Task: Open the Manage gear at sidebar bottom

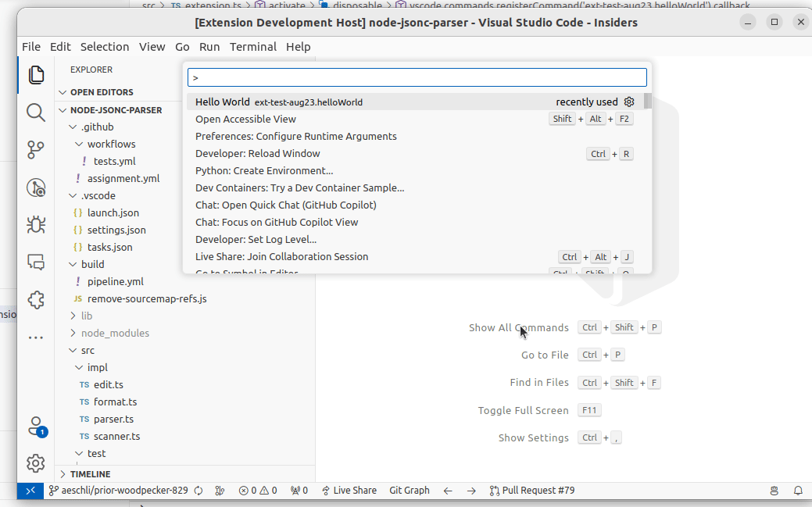Action: pos(35,463)
